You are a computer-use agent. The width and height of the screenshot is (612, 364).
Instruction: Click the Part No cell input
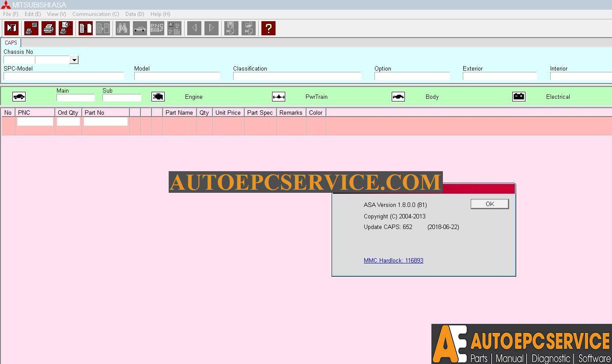106,121
